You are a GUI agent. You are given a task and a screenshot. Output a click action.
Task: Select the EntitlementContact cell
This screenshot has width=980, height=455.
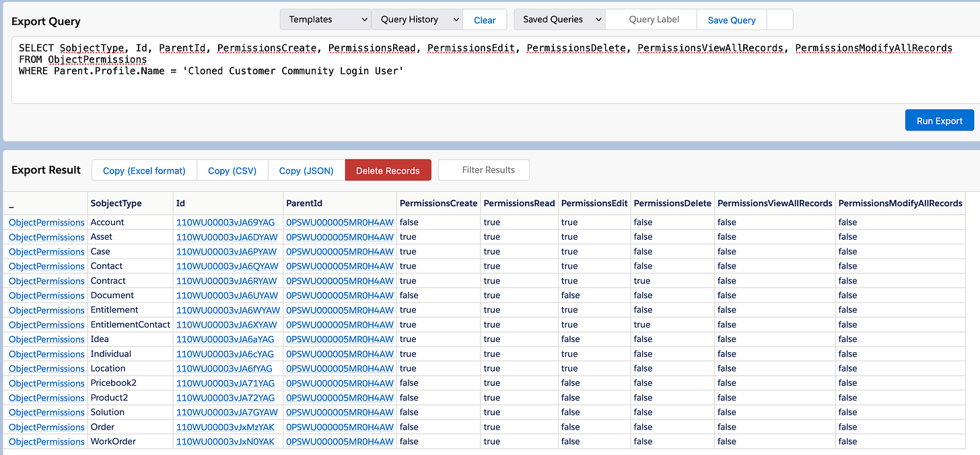click(131, 324)
